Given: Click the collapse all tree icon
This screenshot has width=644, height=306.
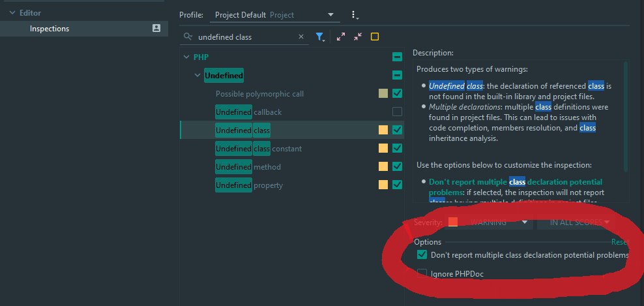Looking at the screenshot, I should point(358,37).
